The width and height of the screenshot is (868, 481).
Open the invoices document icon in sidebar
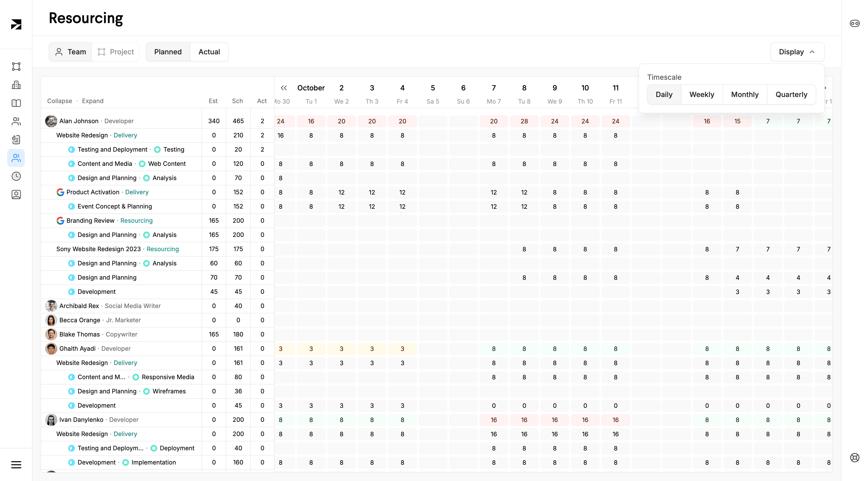click(x=16, y=139)
